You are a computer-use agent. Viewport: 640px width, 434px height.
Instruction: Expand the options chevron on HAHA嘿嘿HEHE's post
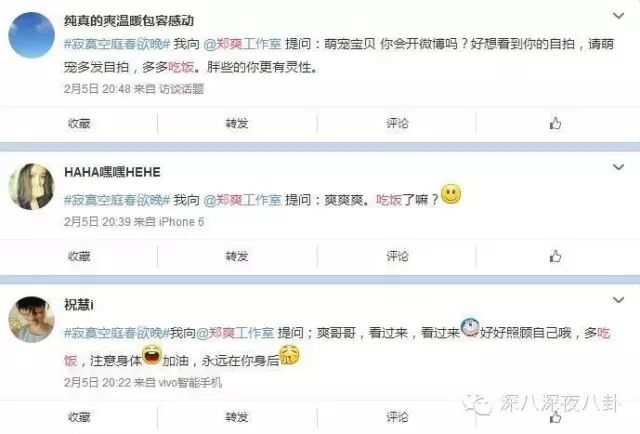pyautogui.click(x=618, y=167)
